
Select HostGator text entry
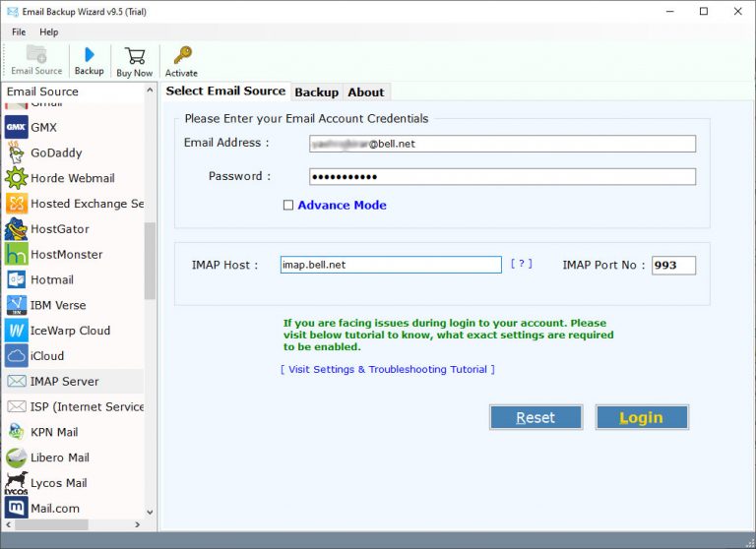click(x=60, y=229)
